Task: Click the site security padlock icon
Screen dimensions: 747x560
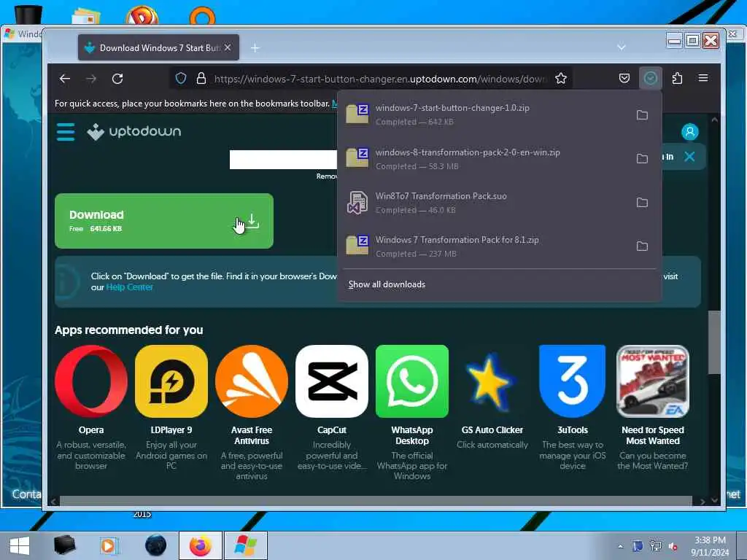Action: coord(201,78)
